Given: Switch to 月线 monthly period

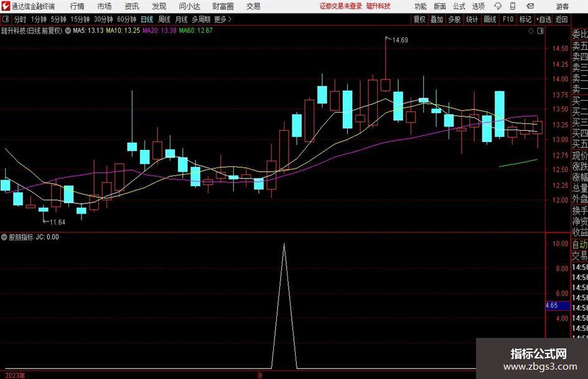Looking at the screenshot, I should point(181,19).
